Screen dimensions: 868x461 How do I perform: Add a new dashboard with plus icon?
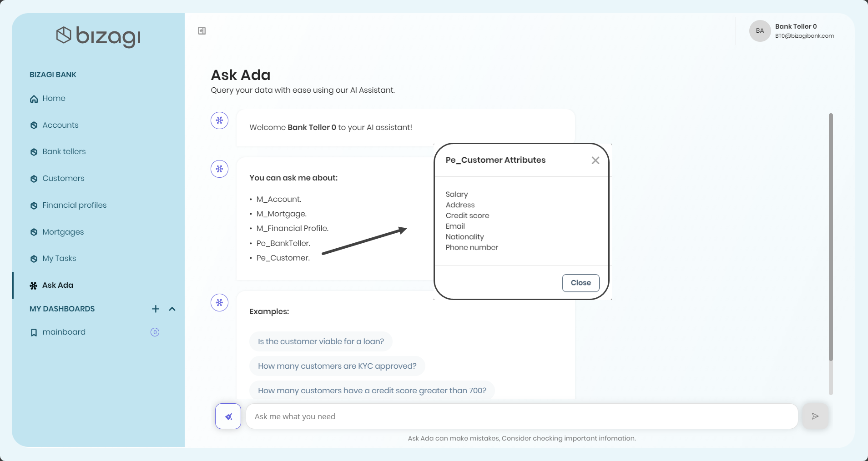(156, 309)
